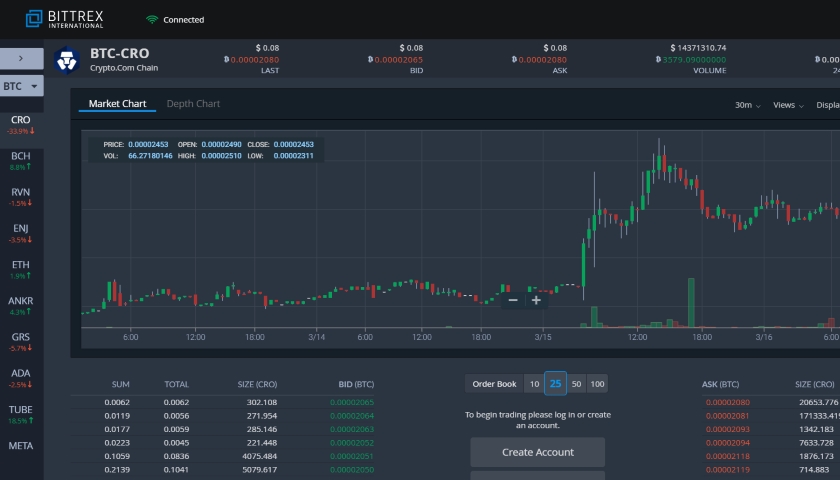The image size is (840, 480).
Task: Click ask price 0.00002081
Action: (728, 416)
